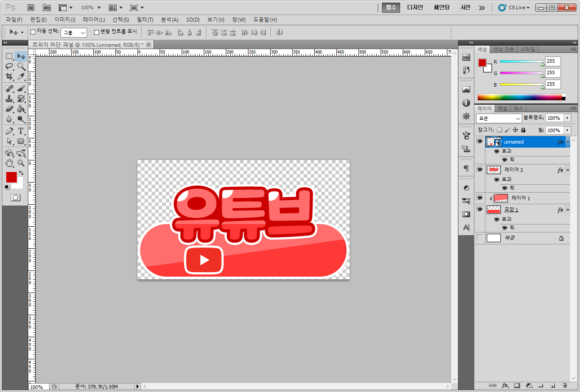Viewport: 580px width, 392px height.
Task: Select the Eraser tool
Action: pyautogui.click(x=9, y=109)
